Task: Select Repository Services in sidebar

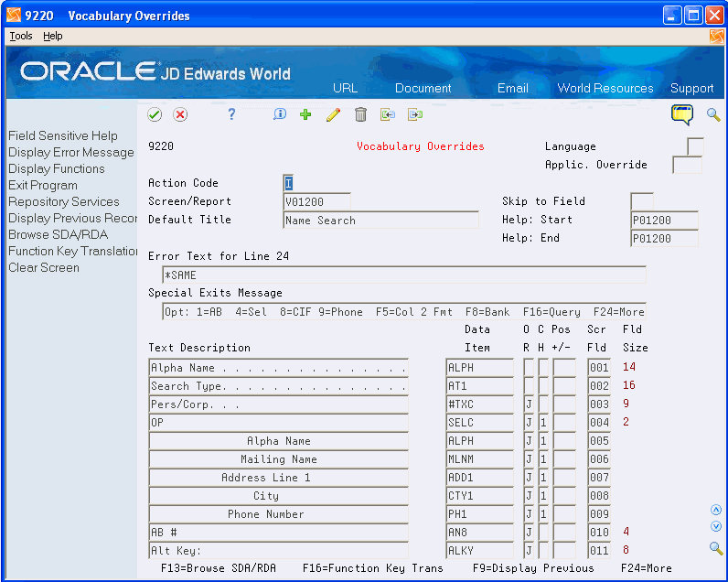Action: coord(64,201)
